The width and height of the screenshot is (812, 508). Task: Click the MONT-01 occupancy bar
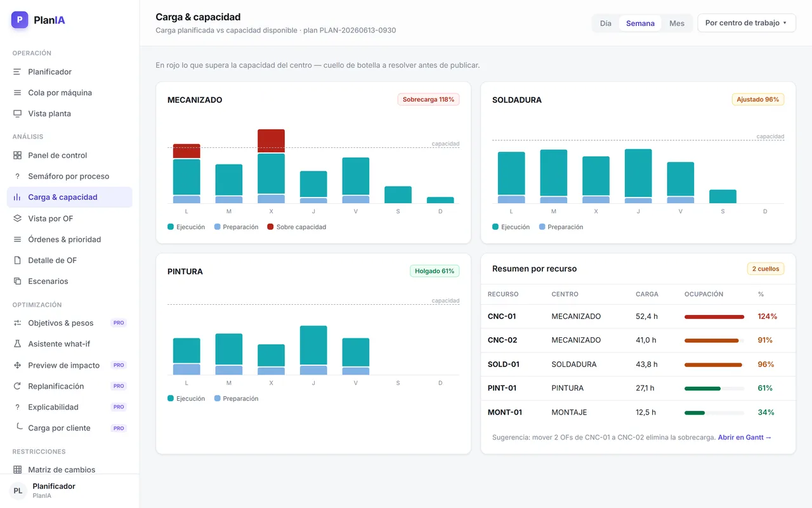point(714,413)
